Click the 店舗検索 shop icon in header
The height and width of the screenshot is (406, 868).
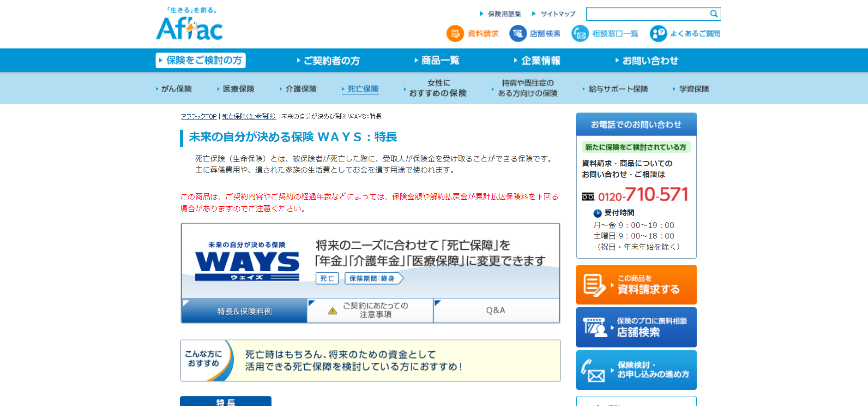click(x=518, y=34)
